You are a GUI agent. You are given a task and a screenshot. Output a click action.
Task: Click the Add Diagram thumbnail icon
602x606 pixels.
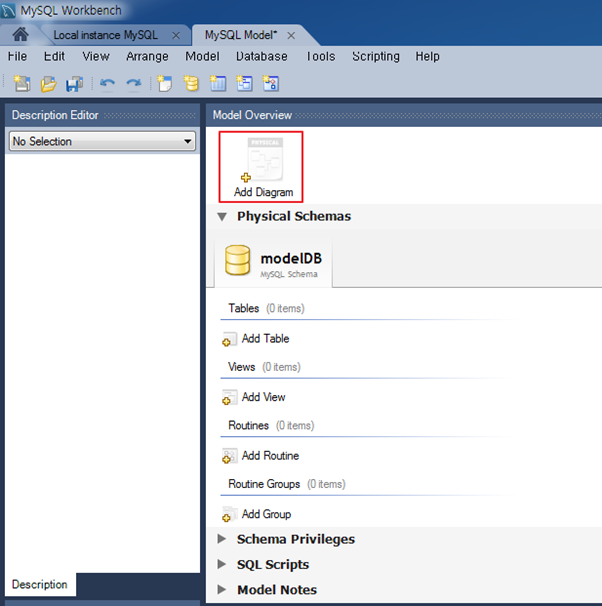point(263,159)
